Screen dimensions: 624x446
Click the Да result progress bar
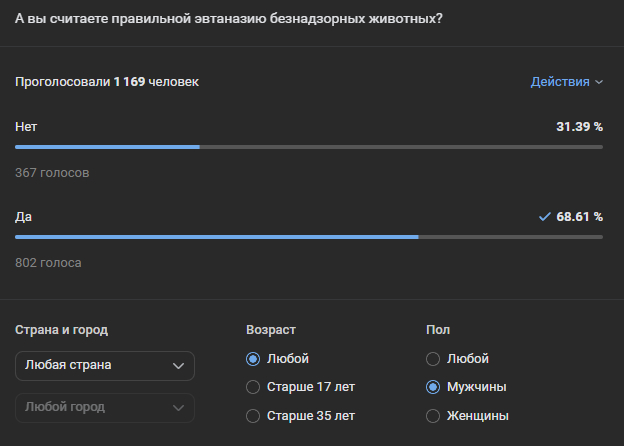click(x=308, y=237)
